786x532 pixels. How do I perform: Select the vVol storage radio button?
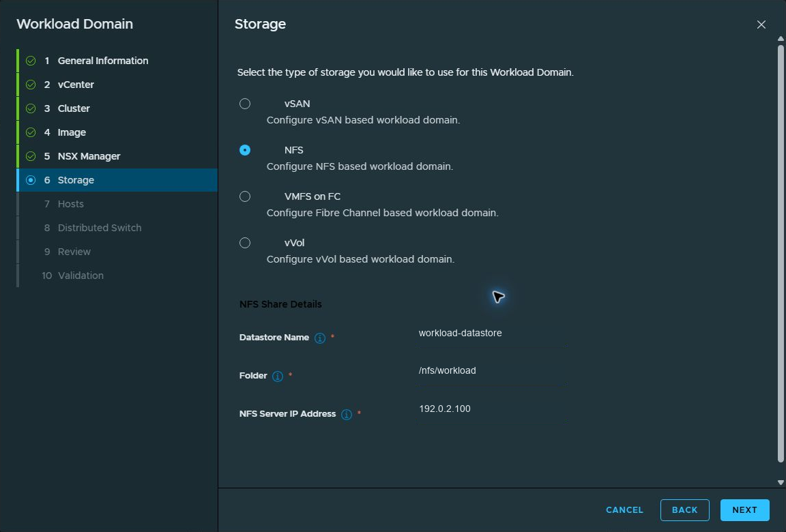coord(245,243)
